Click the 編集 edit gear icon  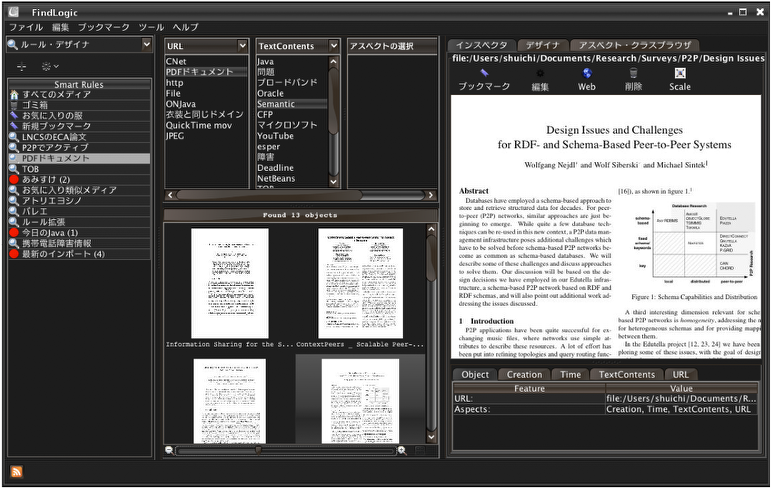click(x=540, y=73)
